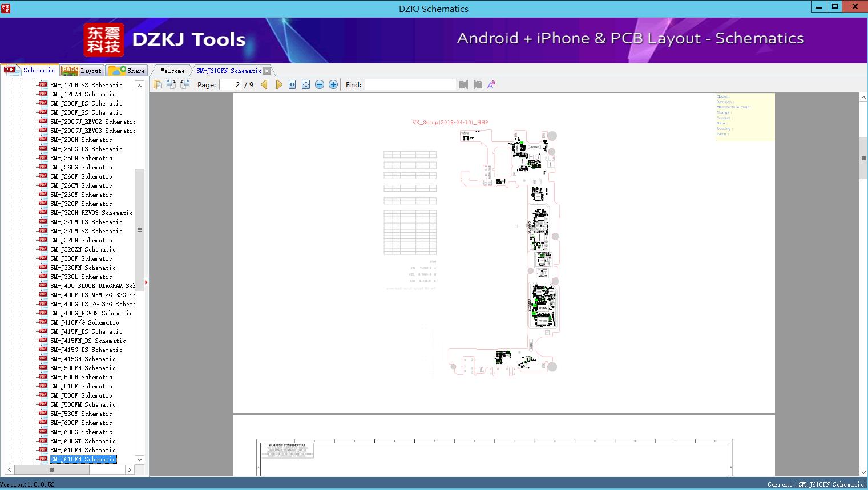Collapse side panel with red arrow
The height and width of the screenshot is (490, 868).
click(147, 282)
